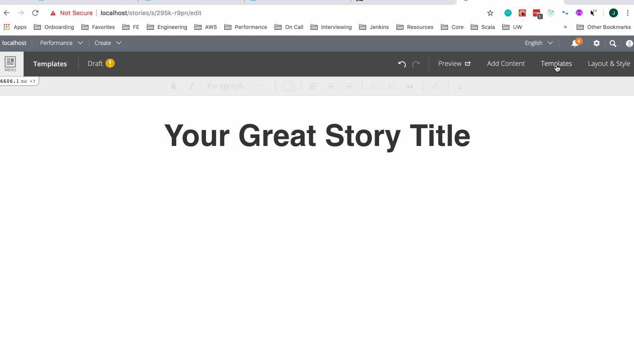The height and width of the screenshot is (364, 634).
Task: Open the green orbit extension icon
Action: tap(551, 13)
